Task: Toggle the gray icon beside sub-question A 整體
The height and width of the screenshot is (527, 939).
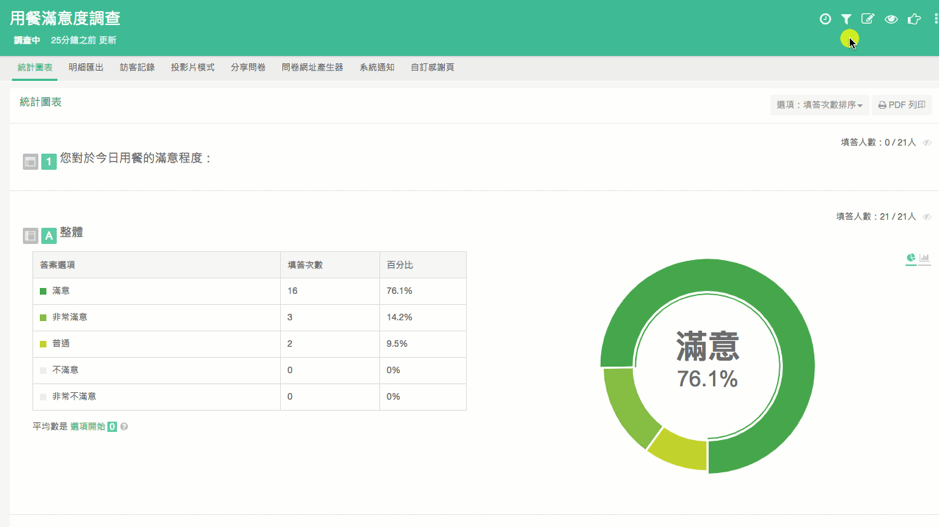Action: 30,236
